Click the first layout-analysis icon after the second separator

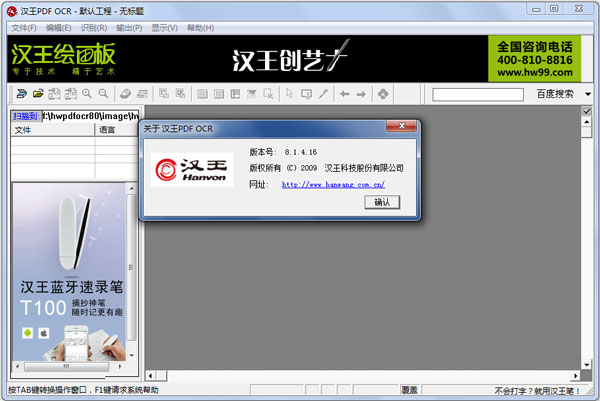164,94
